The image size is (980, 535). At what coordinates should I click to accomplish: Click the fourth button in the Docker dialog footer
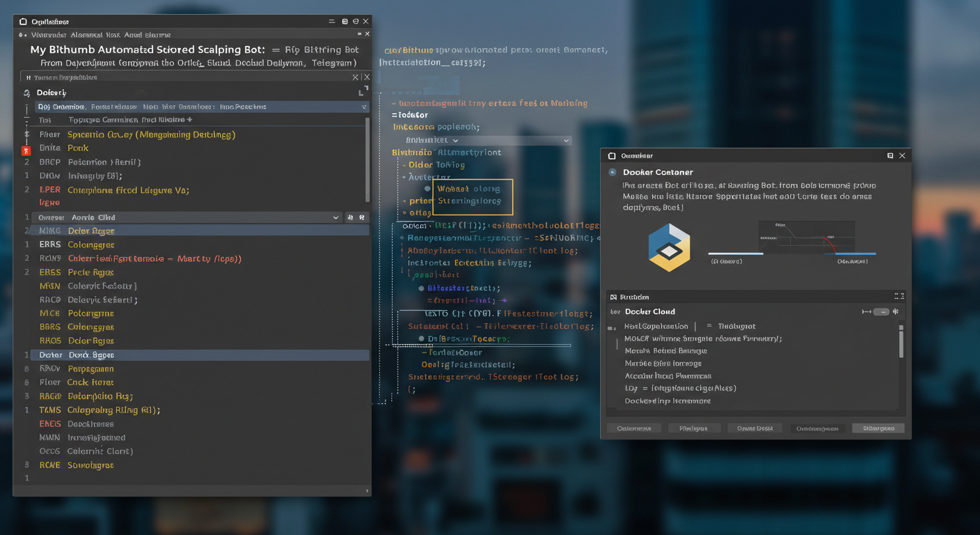click(819, 428)
